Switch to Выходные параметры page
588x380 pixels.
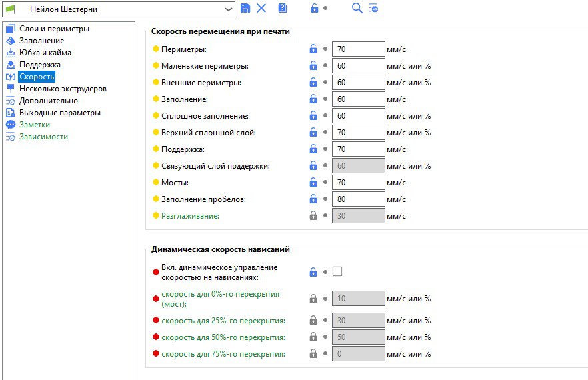click(x=59, y=113)
